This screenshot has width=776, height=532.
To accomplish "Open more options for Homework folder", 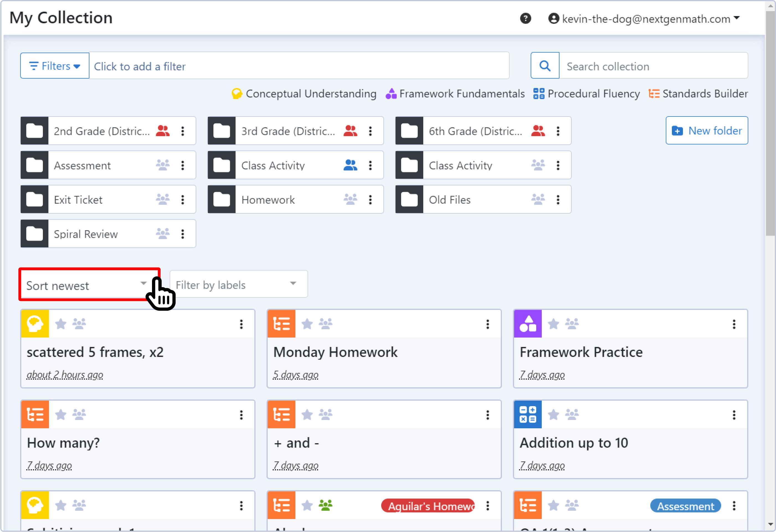I will click(x=370, y=200).
